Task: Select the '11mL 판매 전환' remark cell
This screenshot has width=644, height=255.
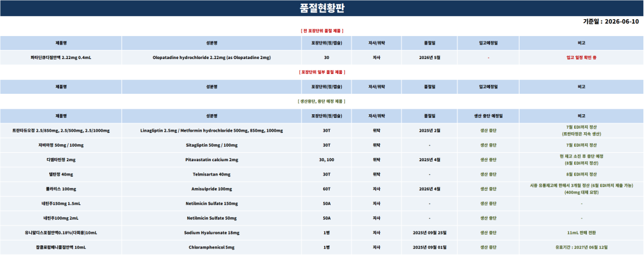Action: pyautogui.click(x=581, y=233)
